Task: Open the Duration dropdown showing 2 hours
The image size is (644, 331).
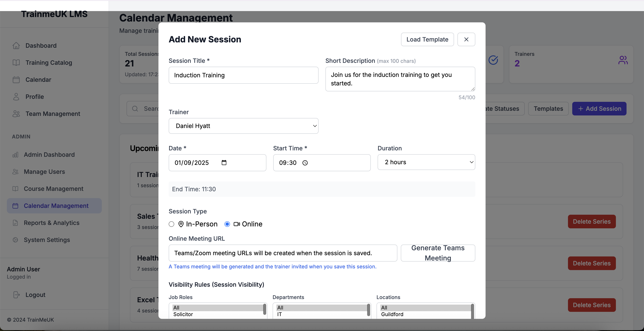Action: pos(426,162)
